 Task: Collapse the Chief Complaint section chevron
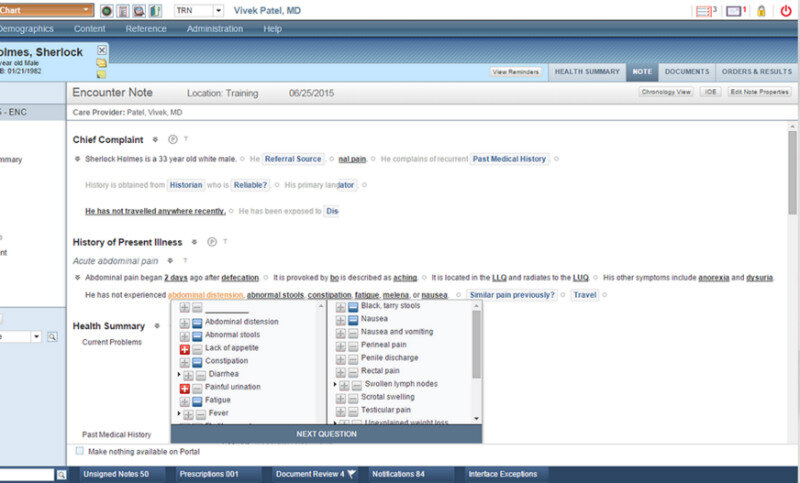(155, 140)
